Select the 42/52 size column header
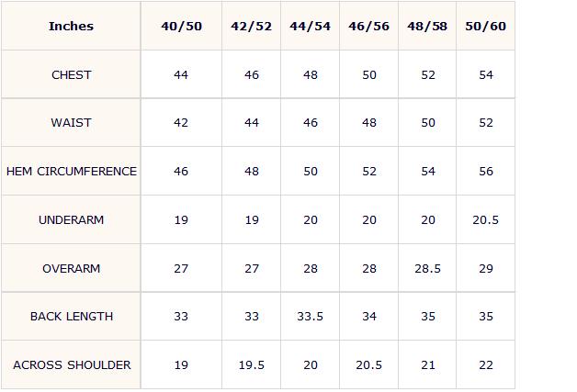The width and height of the screenshot is (577, 392). pos(252,26)
